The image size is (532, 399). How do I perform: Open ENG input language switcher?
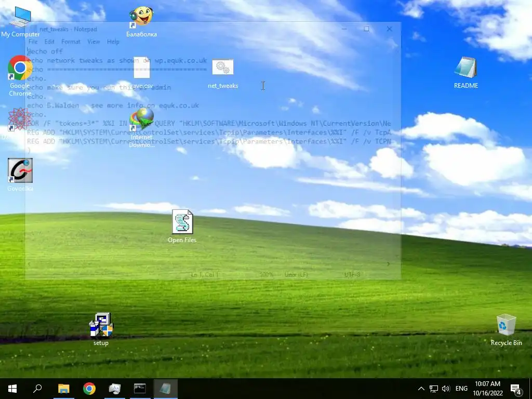click(x=461, y=389)
